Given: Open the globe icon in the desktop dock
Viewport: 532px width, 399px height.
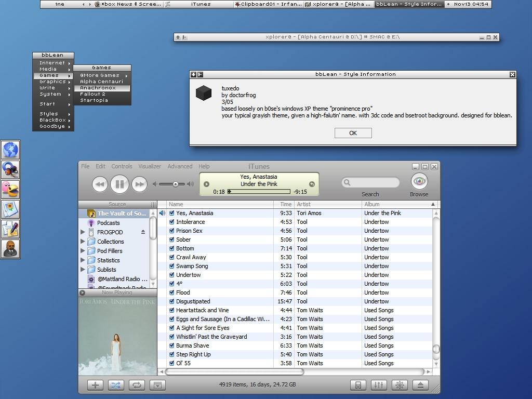Looking at the screenshot, I should [x=10, y=150].
